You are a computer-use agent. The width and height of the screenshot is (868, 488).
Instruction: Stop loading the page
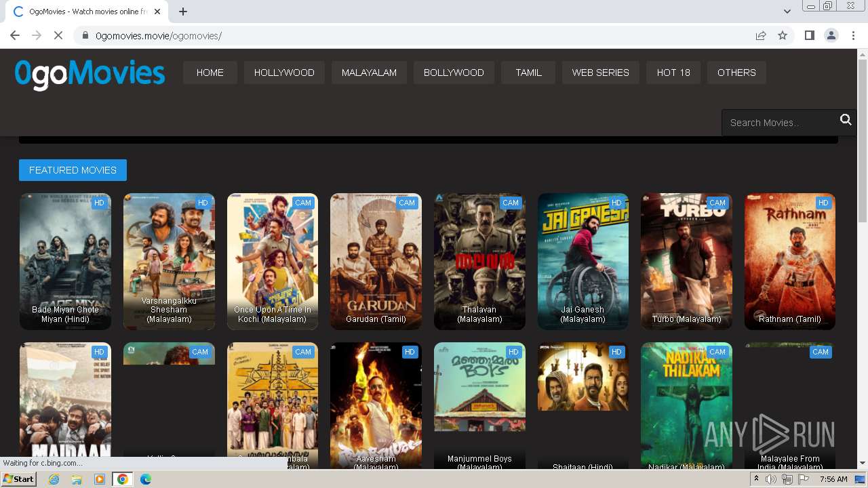click(58, 35)
